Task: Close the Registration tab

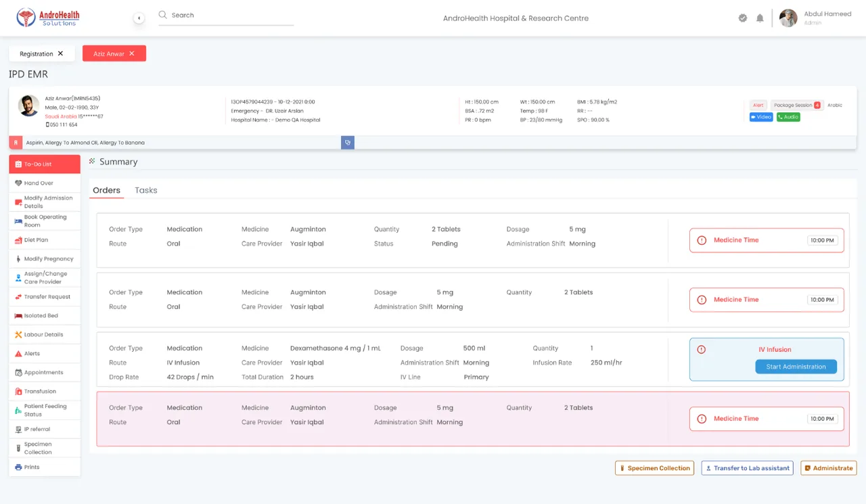Action: (x=60, y=53)
